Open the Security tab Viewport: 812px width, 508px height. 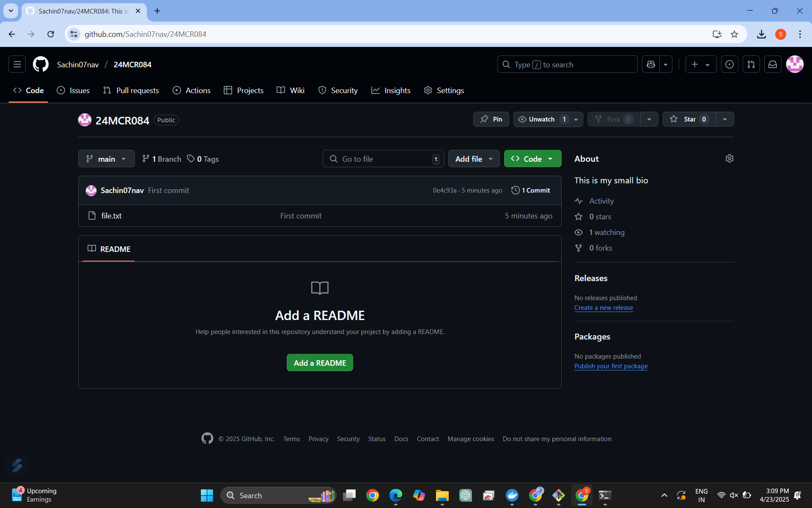click(338, 90)
